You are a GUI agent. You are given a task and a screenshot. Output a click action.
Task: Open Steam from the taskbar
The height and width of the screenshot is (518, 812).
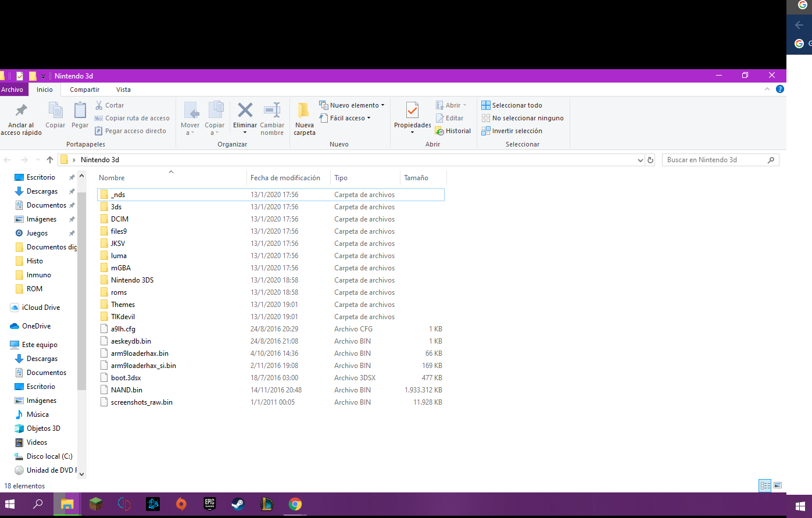pyautogui.click(x=238, y=504)
